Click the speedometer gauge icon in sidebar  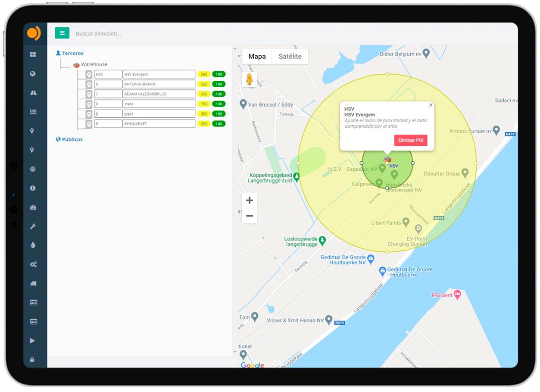coord(33,208)
